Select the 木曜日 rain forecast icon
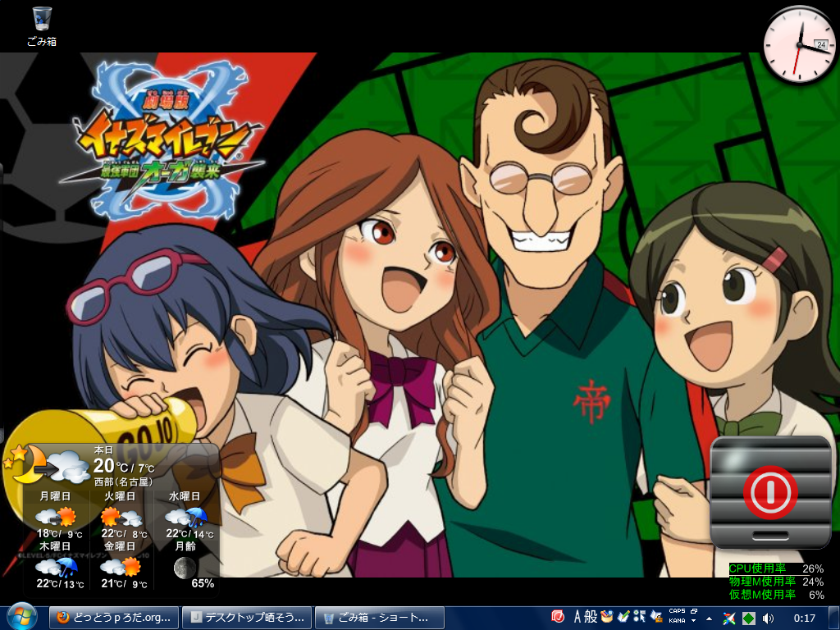 pos(57,567)
